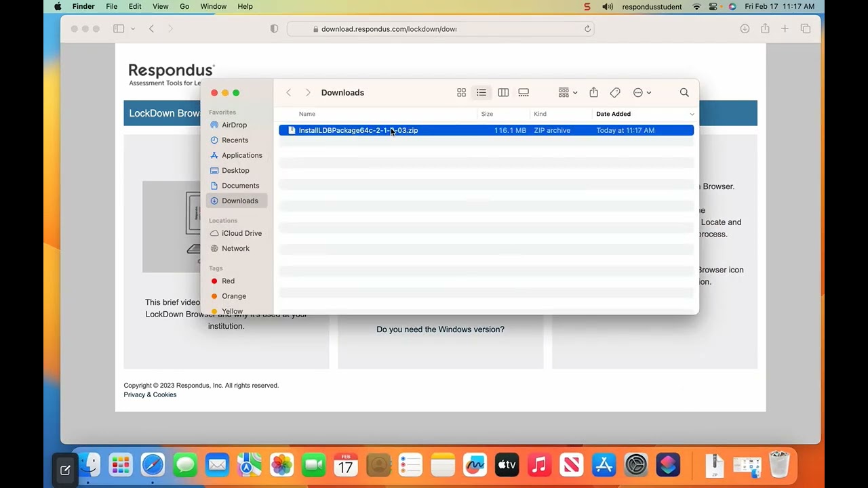Sort by Name column header
Screen dimensions: 868x488
click(x=307, y=114)
